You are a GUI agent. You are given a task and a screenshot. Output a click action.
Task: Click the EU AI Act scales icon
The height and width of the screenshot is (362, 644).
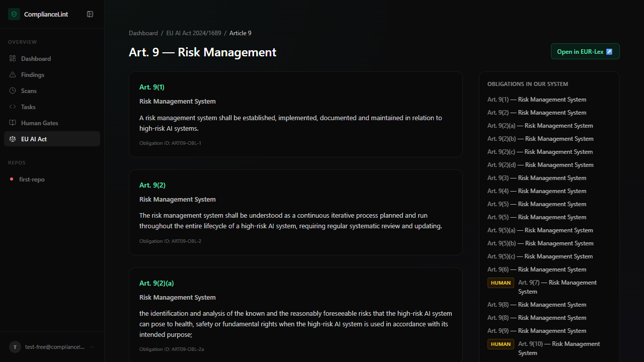[13, 139]
